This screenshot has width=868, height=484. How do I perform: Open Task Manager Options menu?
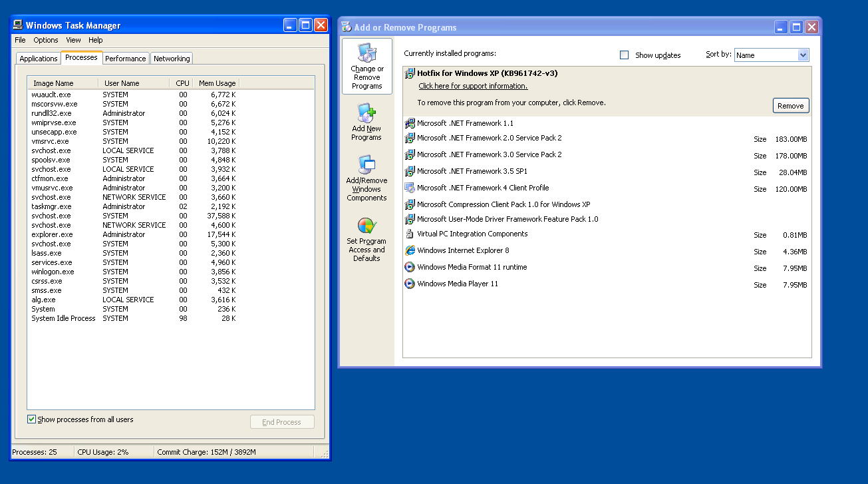click(46, 40)
